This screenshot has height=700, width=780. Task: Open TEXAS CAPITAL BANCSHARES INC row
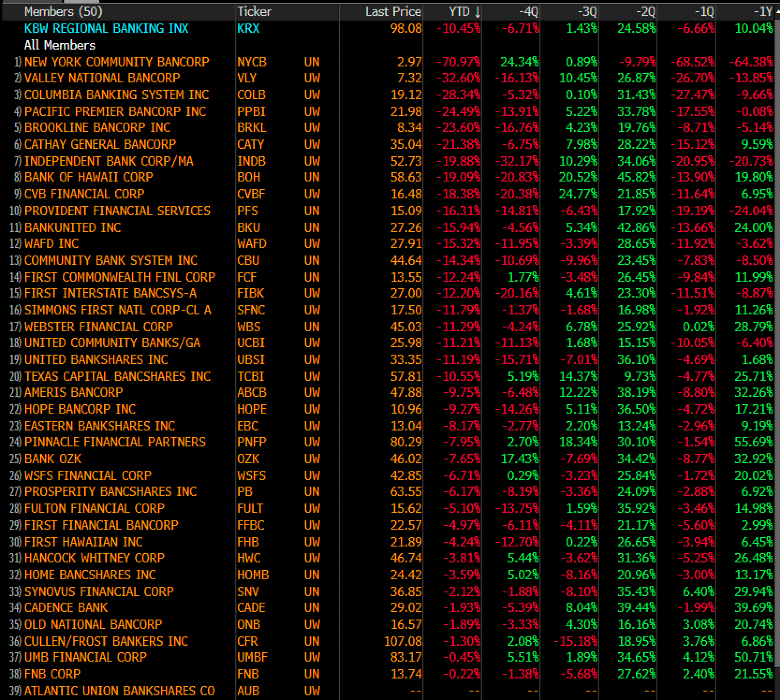(x=389, y=376)
